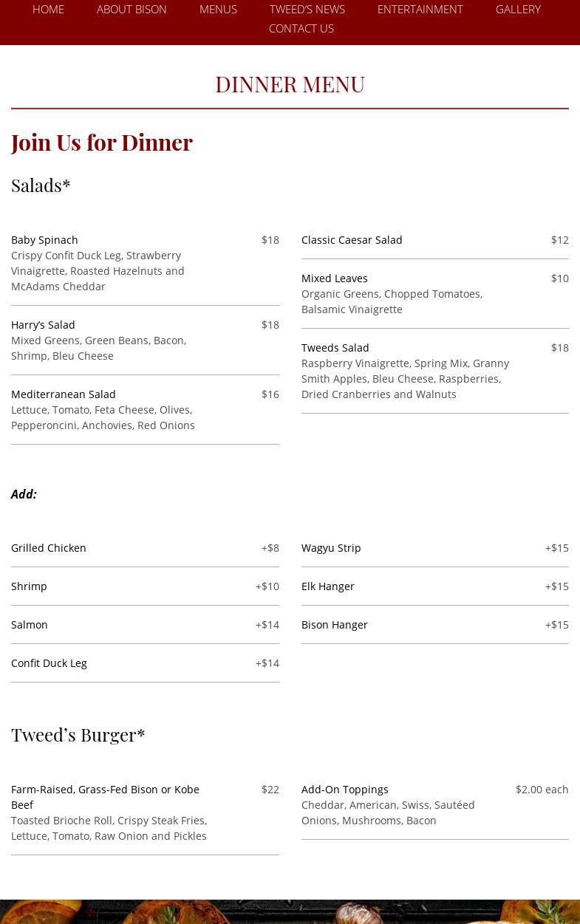Viewport: 580px width, 924px height.
Task: Open the Home navigation link
Action: pyautogui.click(x=48, y=10)
